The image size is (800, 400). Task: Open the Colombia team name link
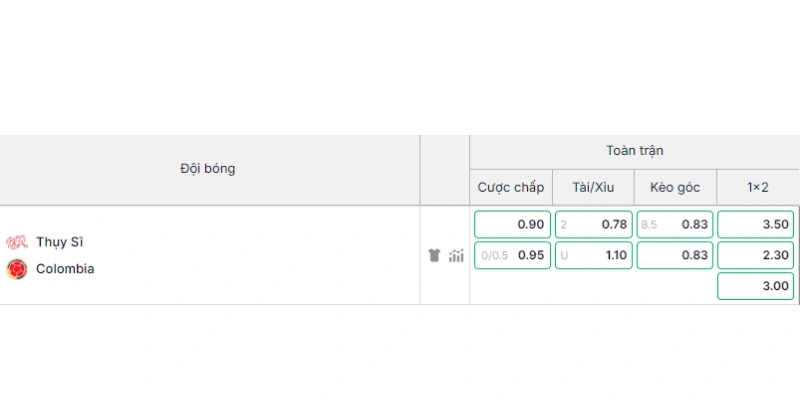65,269
